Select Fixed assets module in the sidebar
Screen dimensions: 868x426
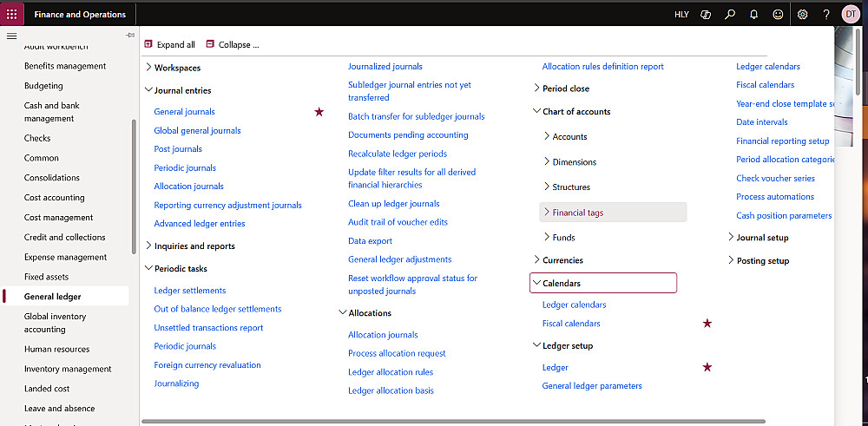click(x=46, y=277)
